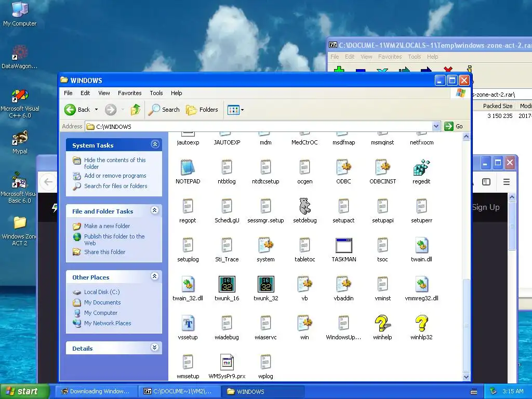532x399 pixels.
Task: Collapse the Other Places panel
Action: [x=155, y=276]
